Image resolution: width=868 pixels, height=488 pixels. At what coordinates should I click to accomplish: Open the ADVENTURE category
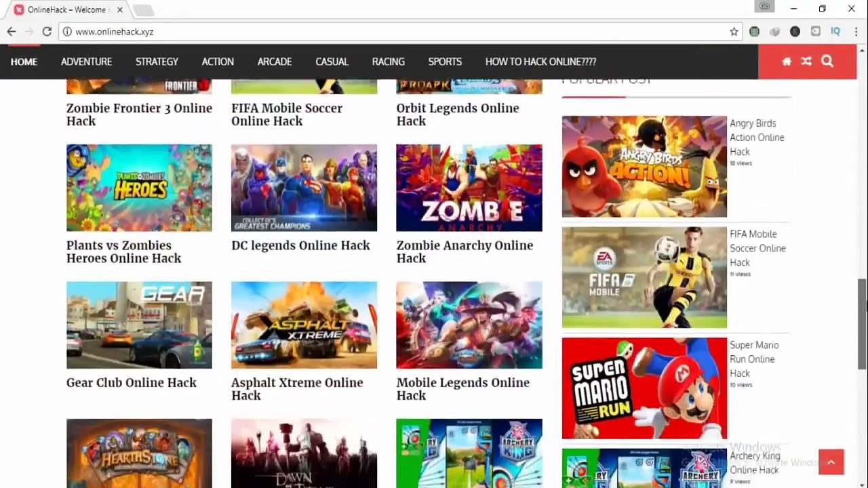tap(86, 62)
